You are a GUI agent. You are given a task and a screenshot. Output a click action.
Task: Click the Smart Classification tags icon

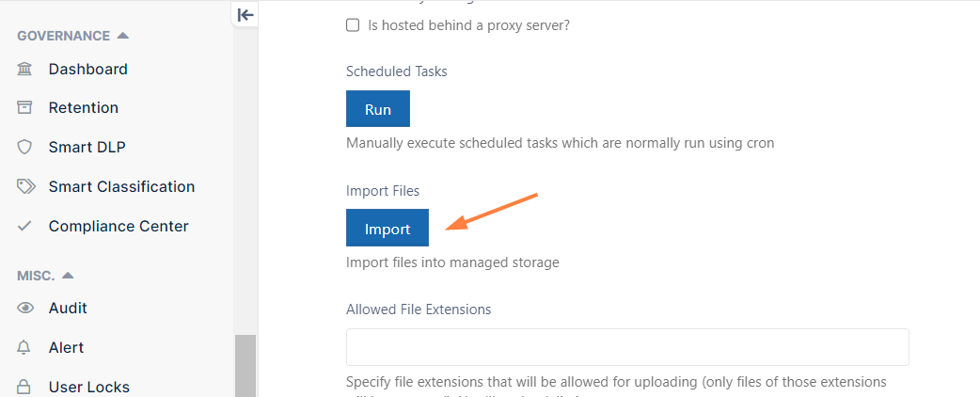pos(25,187)
